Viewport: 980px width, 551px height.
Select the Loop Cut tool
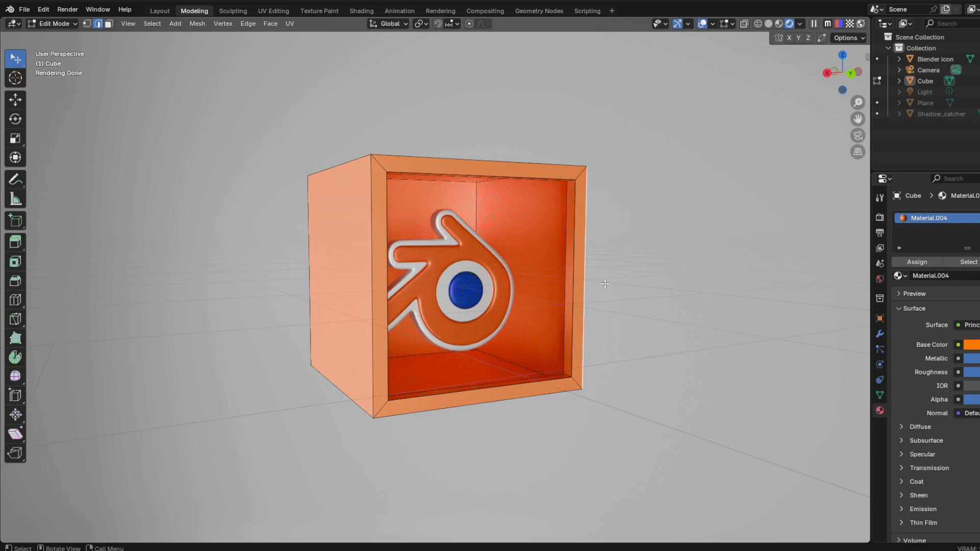[x=15, y=300]
